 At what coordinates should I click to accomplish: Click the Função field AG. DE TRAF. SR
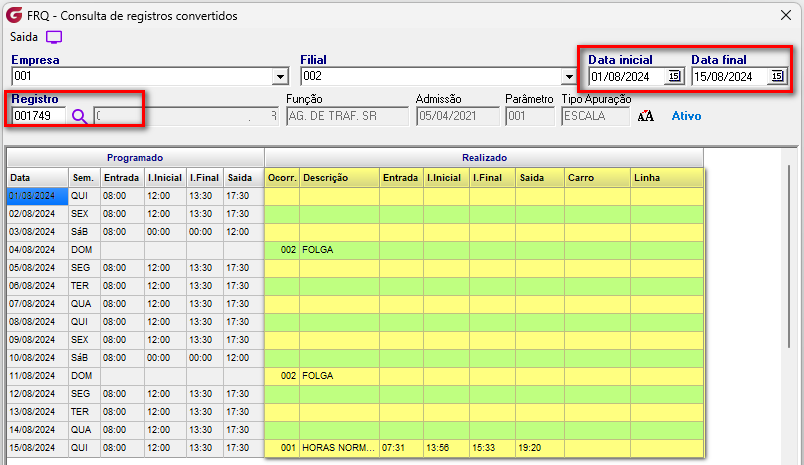(x=347, y=116)
